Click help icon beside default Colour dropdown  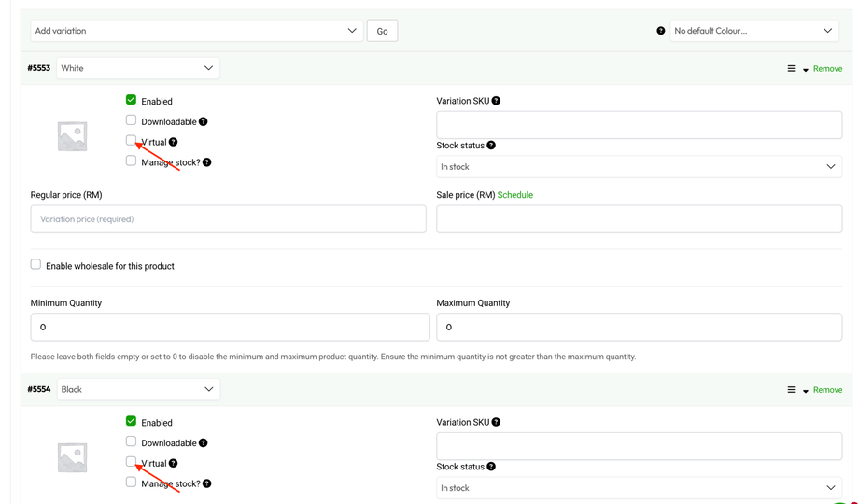click(661, 31)
